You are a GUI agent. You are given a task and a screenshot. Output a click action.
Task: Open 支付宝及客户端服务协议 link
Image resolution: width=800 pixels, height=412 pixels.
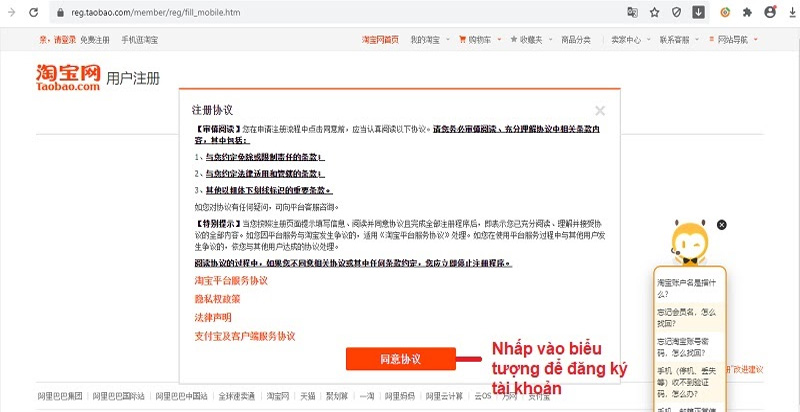(x=245, y=336)
